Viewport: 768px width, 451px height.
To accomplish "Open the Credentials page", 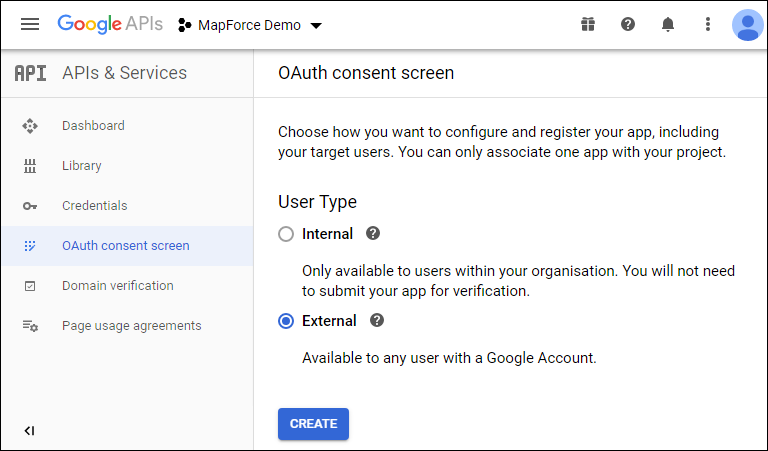I will click(x=94, y=206).
